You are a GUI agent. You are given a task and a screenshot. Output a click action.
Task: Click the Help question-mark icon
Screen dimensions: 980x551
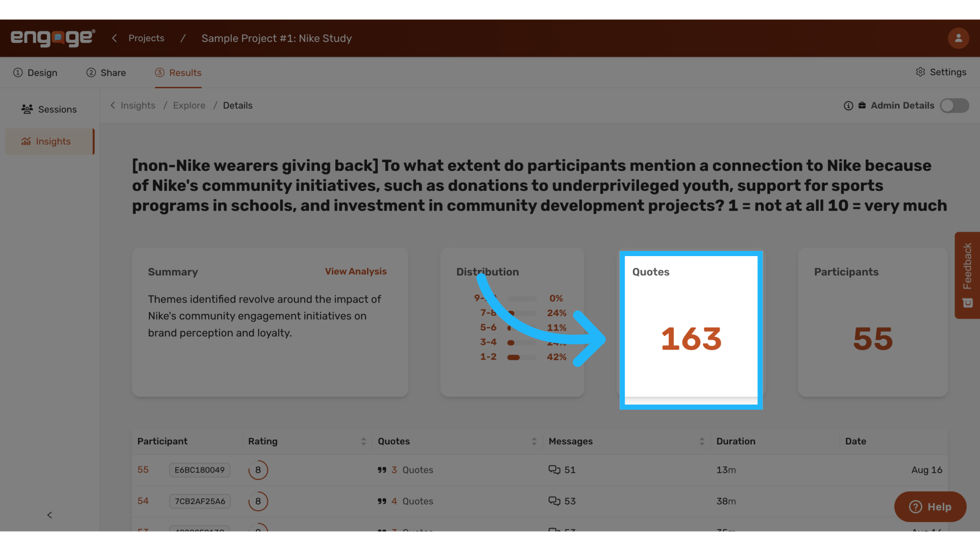click(916, 507)
